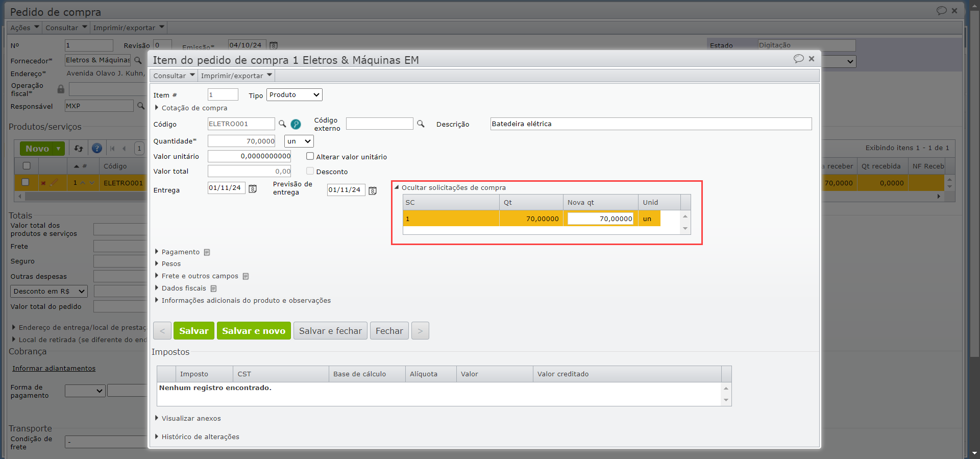Close the item dialog with the X
Screen dimensions: 980x459
click(812, 59)
